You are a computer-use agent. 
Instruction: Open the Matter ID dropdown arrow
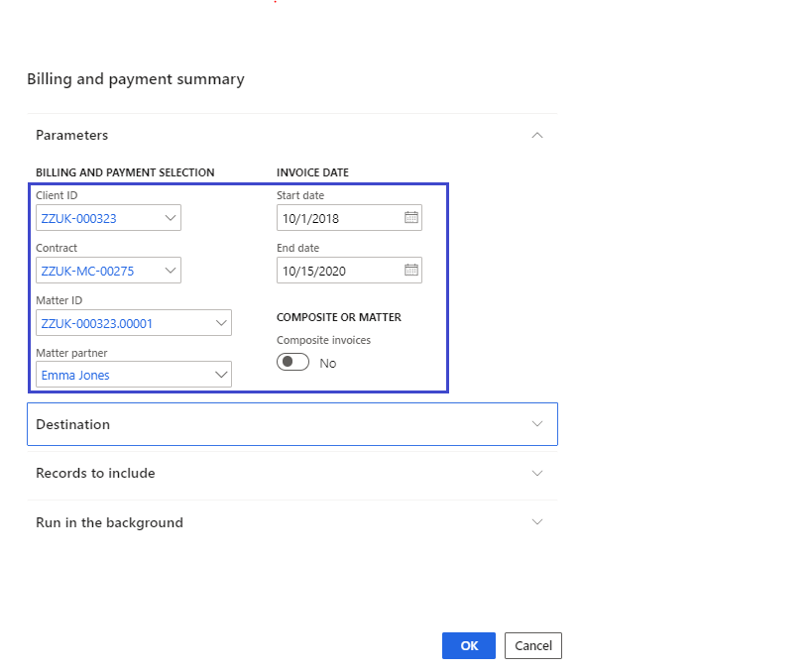(221, 322)
